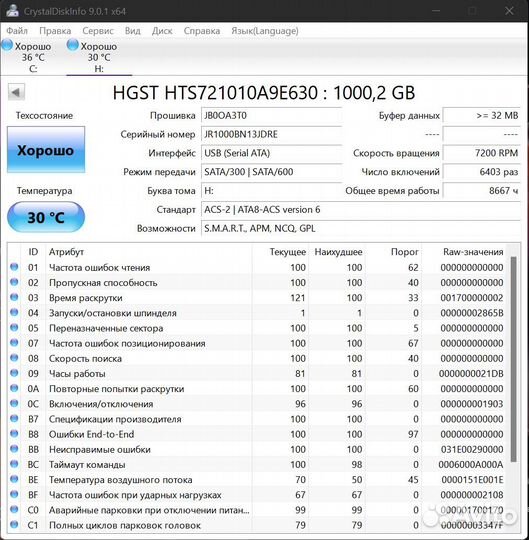Screen dimensions: 529x540
Task: Click the drive letter field H:
Action: tap(271, 190)
